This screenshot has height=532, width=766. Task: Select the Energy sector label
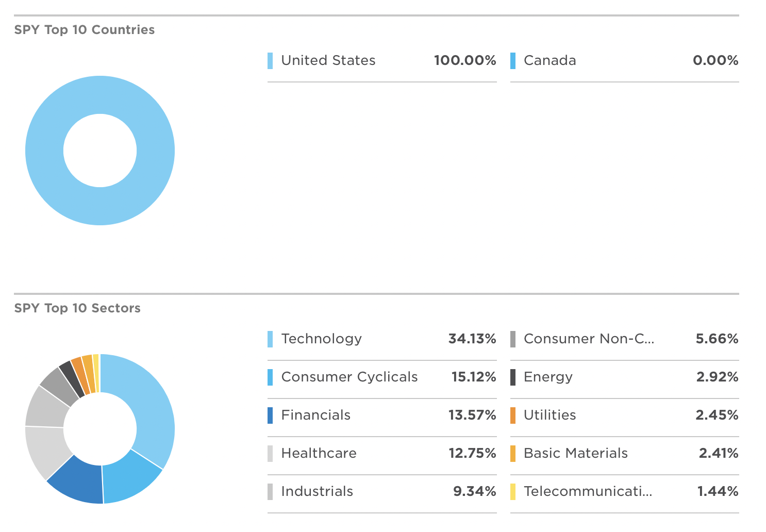pyautogui.click(x=548, y=377)
